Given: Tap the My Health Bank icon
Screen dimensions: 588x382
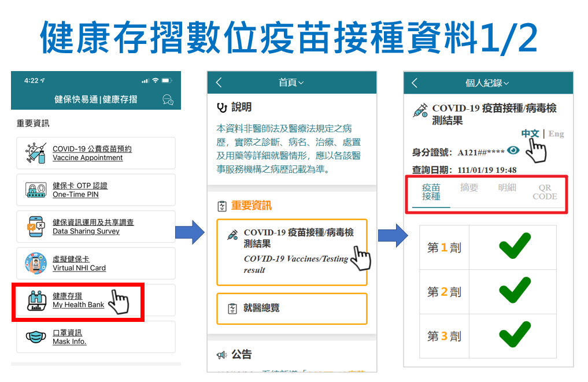Looking at the screenshot, I should click(36, 301).
